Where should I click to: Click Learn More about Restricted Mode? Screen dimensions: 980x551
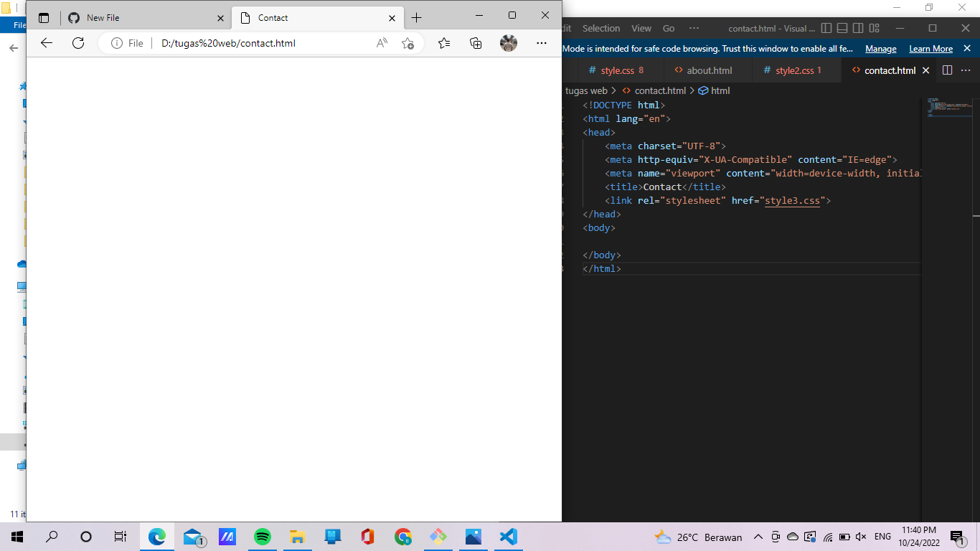point(930,49)
